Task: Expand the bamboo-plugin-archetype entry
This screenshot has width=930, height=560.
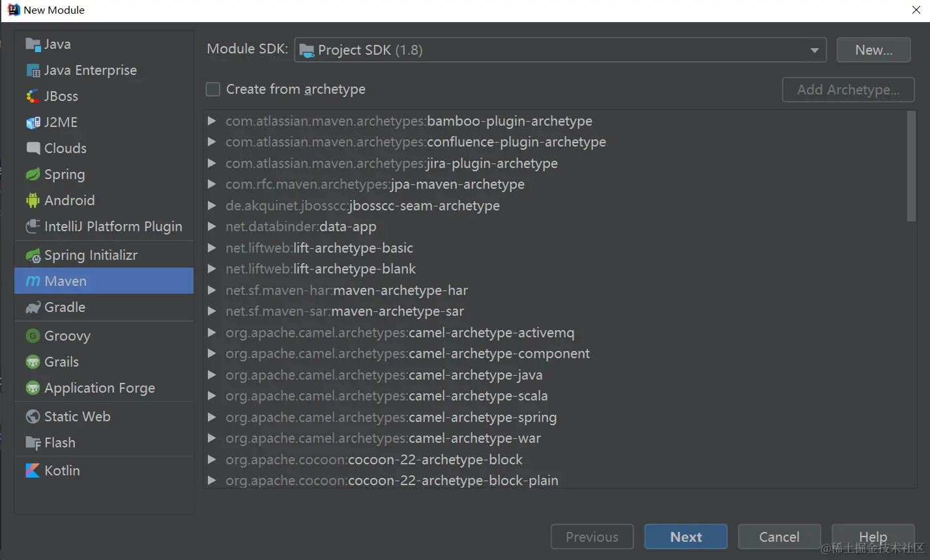Action: [212, 121]
